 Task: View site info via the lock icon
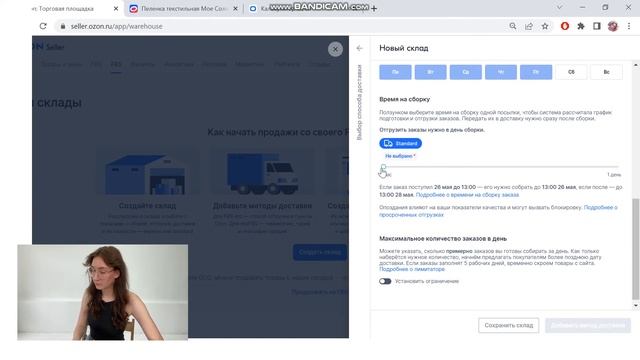(x=62, y=26)
